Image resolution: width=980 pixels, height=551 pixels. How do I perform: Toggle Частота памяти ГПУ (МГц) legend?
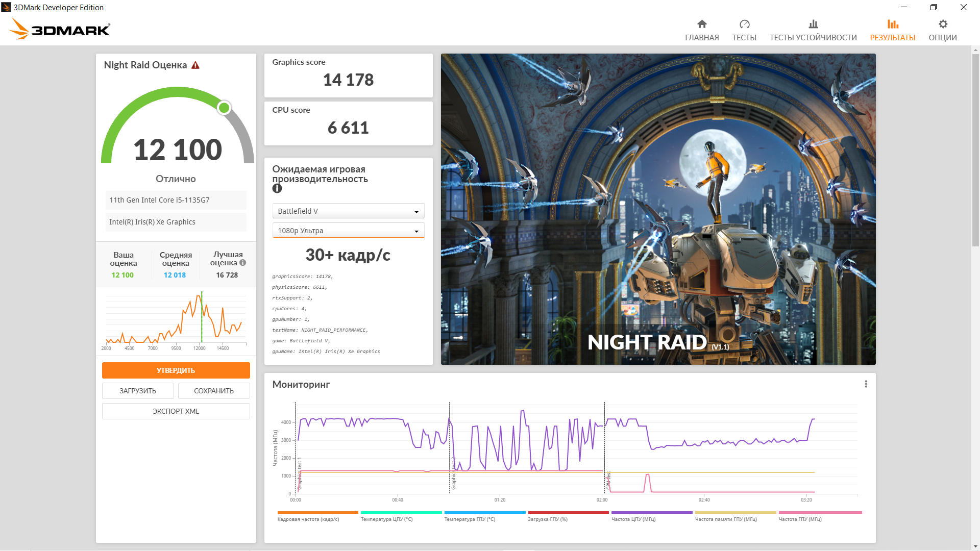point(736,516)
